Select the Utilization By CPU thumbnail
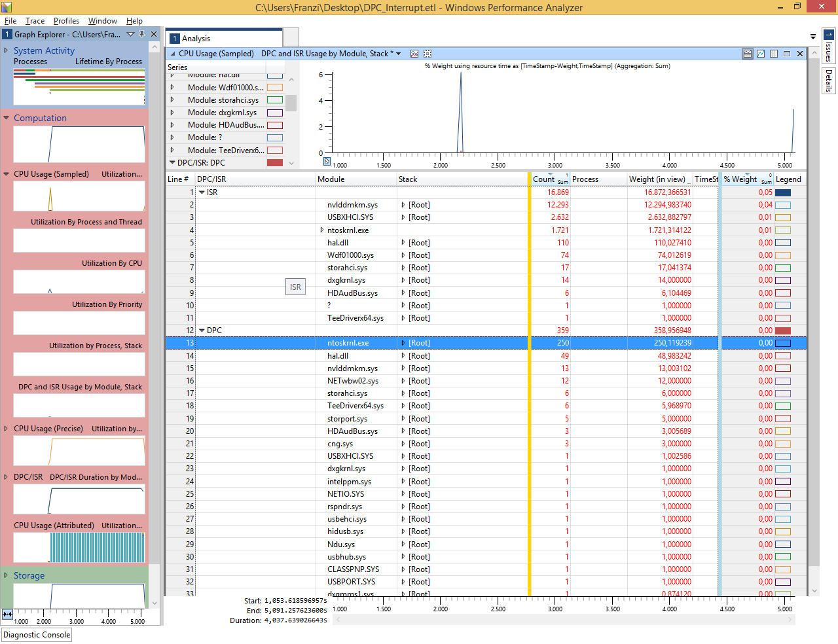 pos(79,281)
